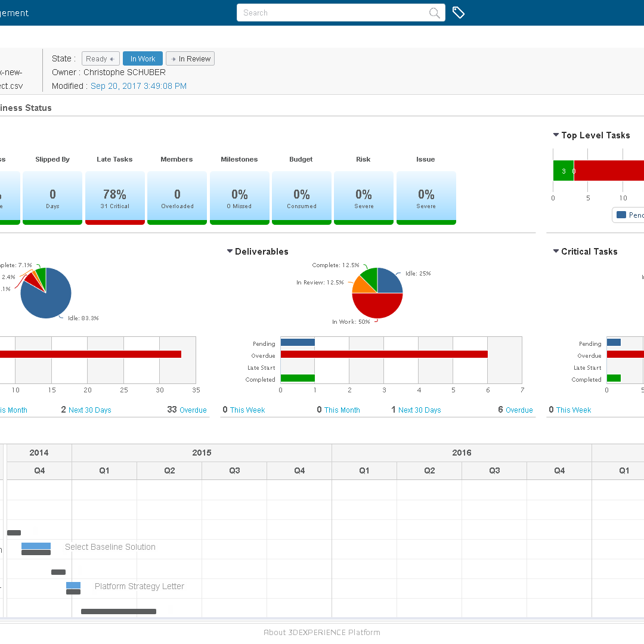Open the Milestones status tile

(239, 197)
